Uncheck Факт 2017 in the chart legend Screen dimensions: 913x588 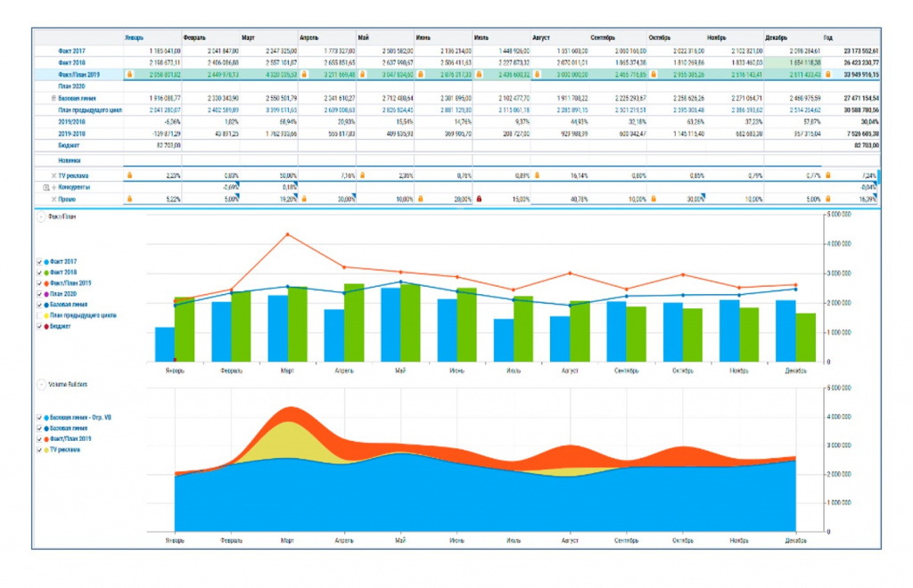(39, 262)
